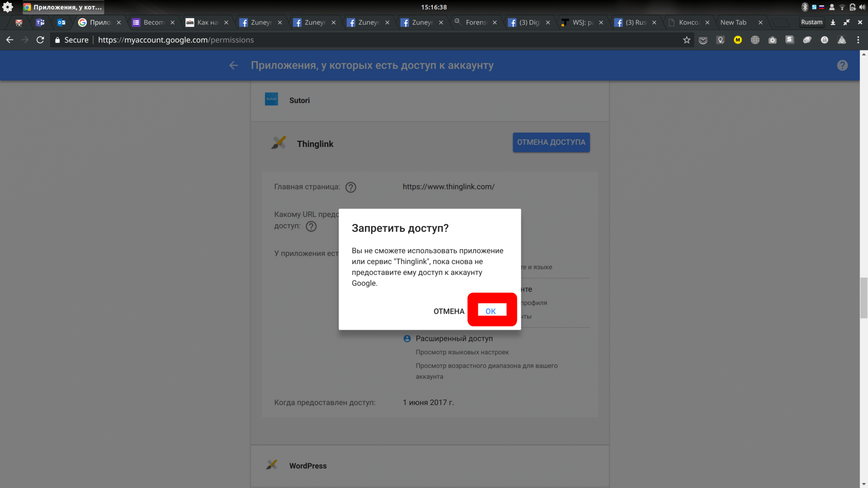The height and width of the screenshot is (488, 868).
Task: Click the camera screenshot extension icon
Action: point(773,40)
